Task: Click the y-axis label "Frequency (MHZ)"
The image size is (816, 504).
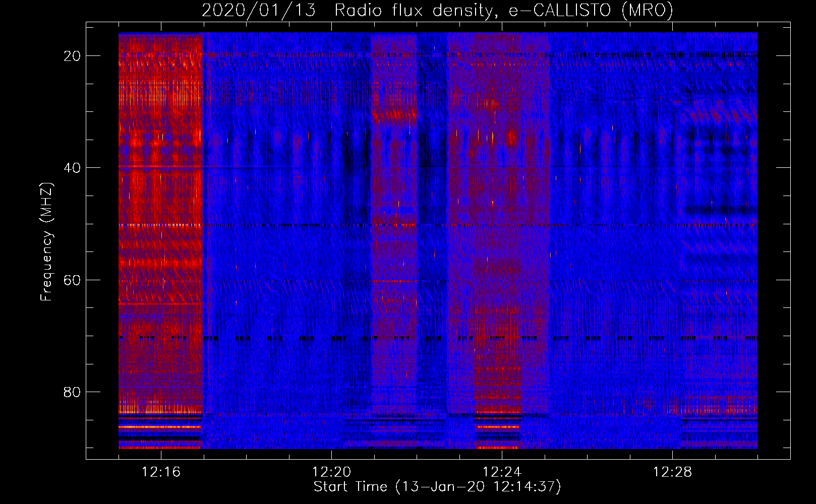Action: click(x=46, y=241)
